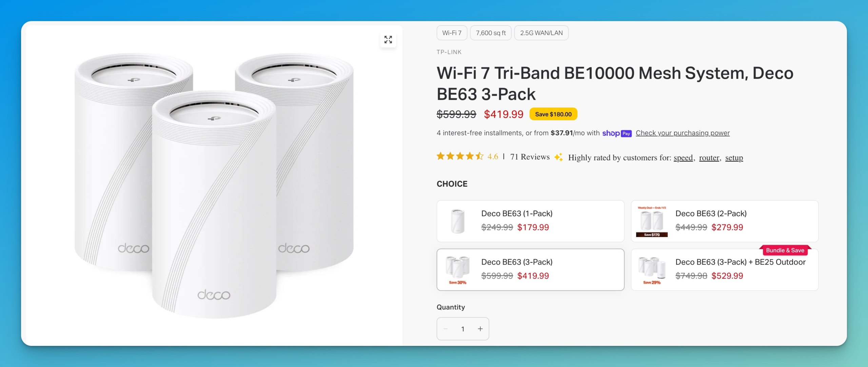This screenshot has height=367, width=868.
Task: Click the 2.5G WAN/LAN feature tag
Action: coord(541,33)
